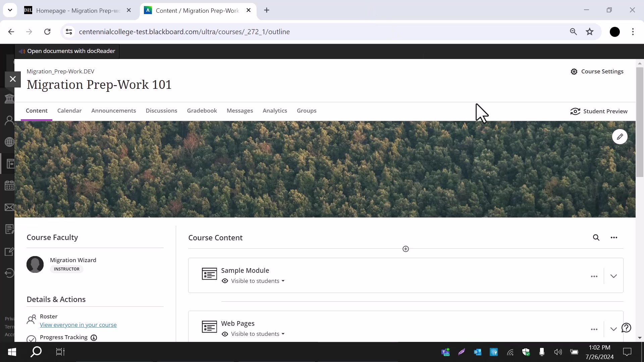This screenshot has height=362, width=644.
Task: Open the Announcements tab
Action: [113, 111]
